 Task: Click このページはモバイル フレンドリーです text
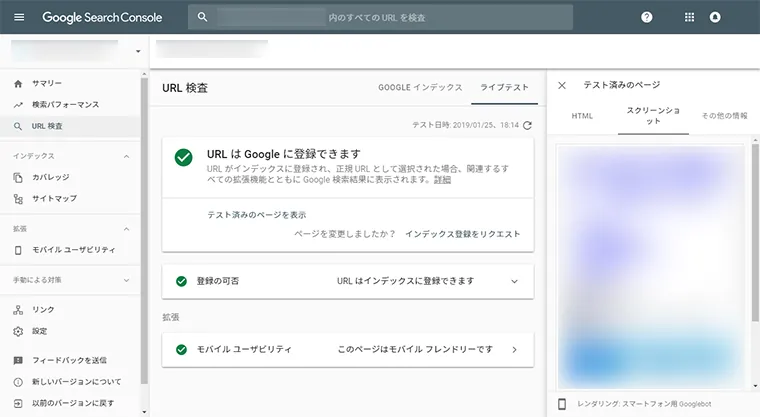[x=415, y=350]
